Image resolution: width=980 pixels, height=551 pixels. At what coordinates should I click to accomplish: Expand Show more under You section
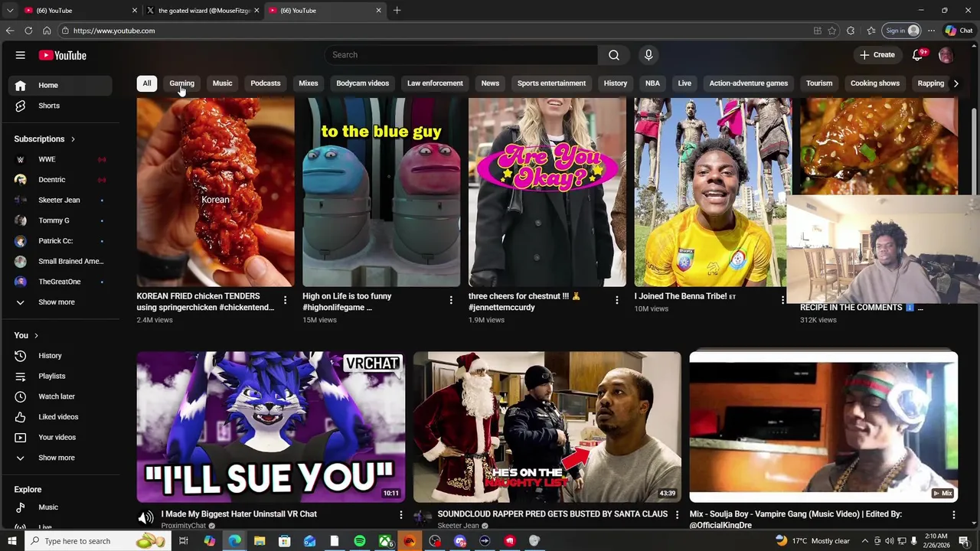(x=60, y=458)
